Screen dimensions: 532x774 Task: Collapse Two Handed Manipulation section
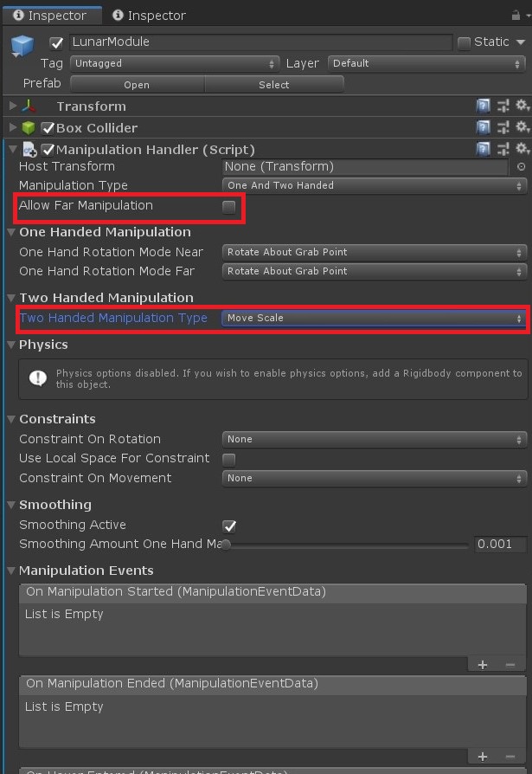[x=11, y=297]
